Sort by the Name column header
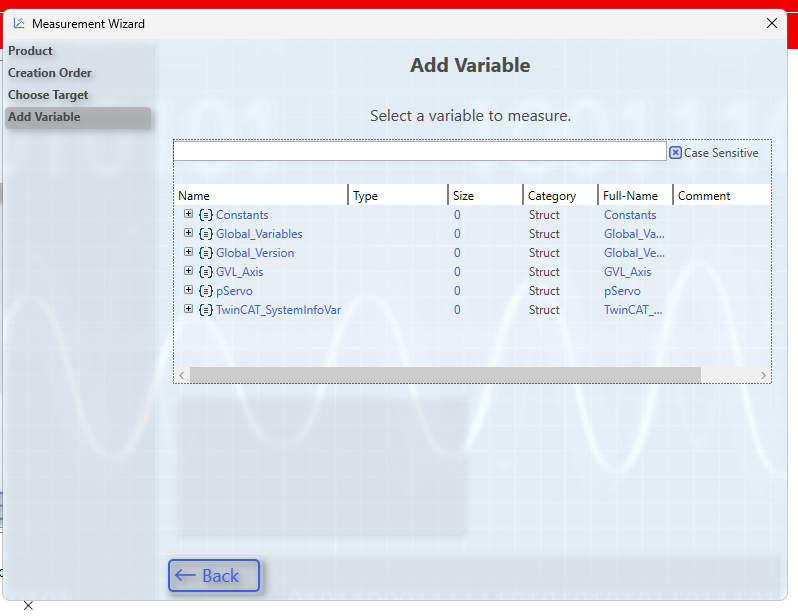Screen dimensions: 798x616 tap(262, 195)
